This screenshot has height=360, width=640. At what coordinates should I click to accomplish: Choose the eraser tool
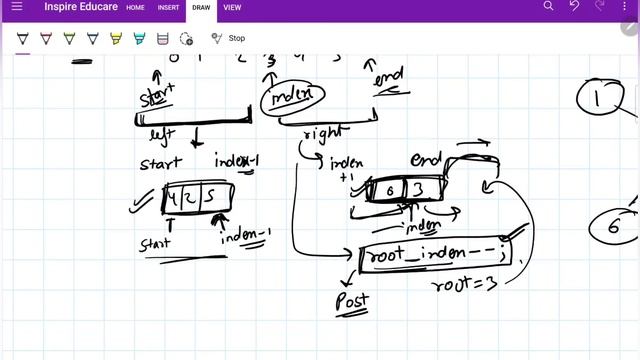coord(162,39)
